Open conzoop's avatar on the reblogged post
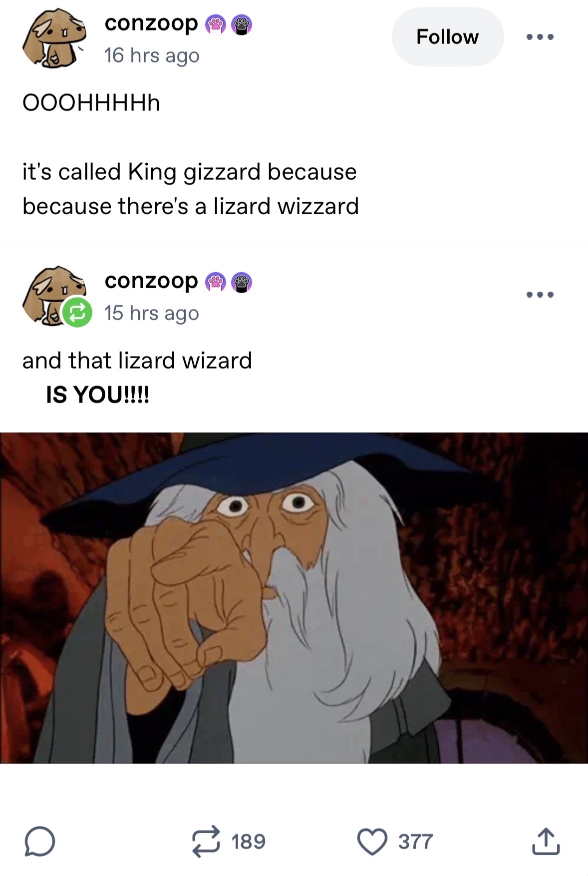The image size is (588, 876). point(54,295)
